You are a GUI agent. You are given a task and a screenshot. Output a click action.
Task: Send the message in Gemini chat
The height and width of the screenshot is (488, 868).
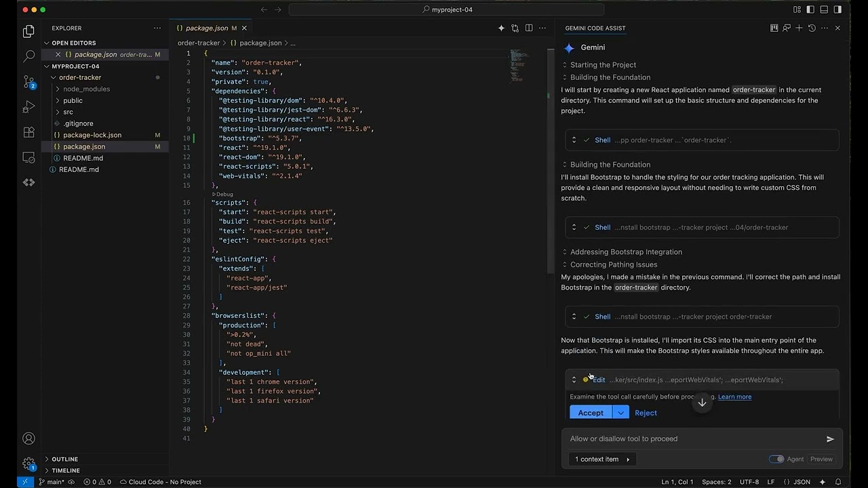830,439
